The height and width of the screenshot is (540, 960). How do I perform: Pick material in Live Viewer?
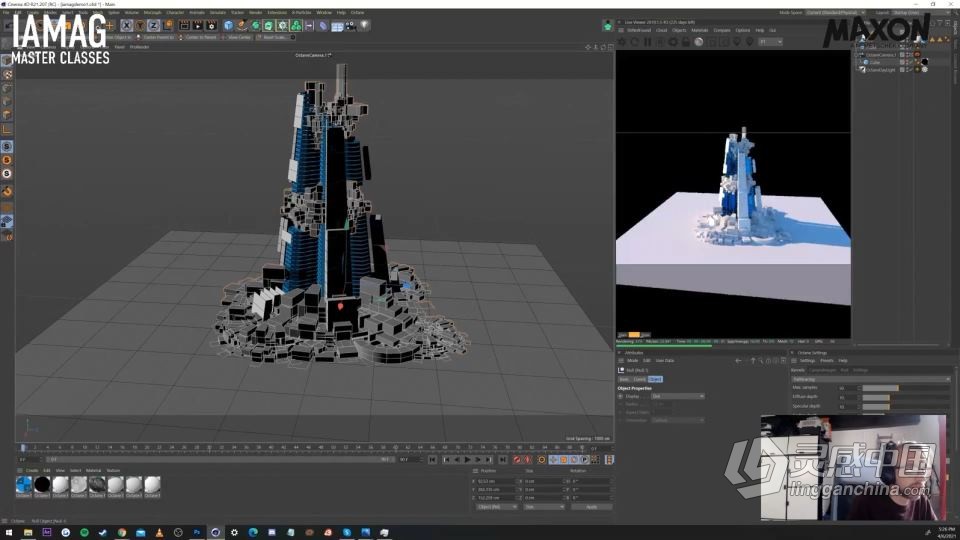click(749, 42)
